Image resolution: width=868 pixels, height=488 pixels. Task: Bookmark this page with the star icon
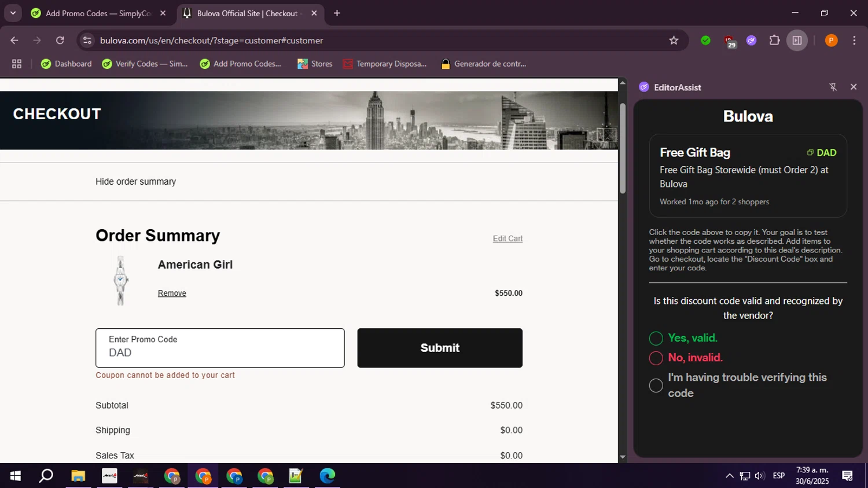click(x=674, y=41)
